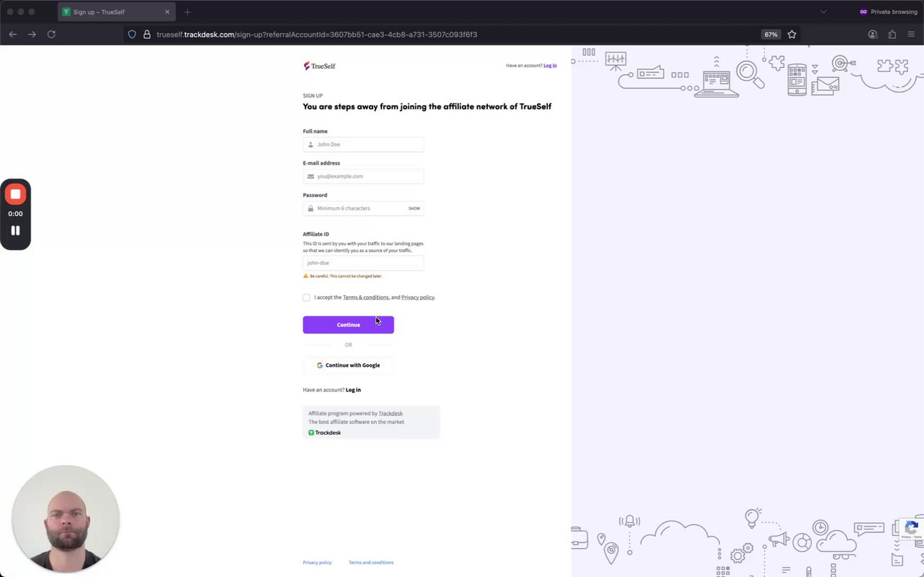Open the Trackdesk link
This screenshot has width=924, height=577.
click(391, 414)
